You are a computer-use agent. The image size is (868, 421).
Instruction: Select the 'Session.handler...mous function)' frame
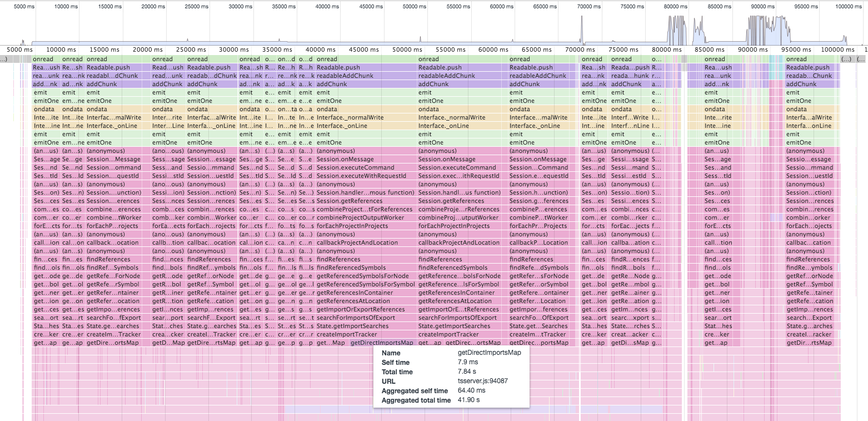(365, 193)
